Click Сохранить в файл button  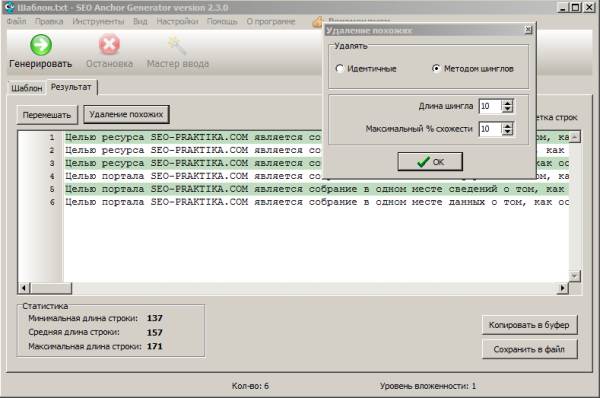coord(529,349)
